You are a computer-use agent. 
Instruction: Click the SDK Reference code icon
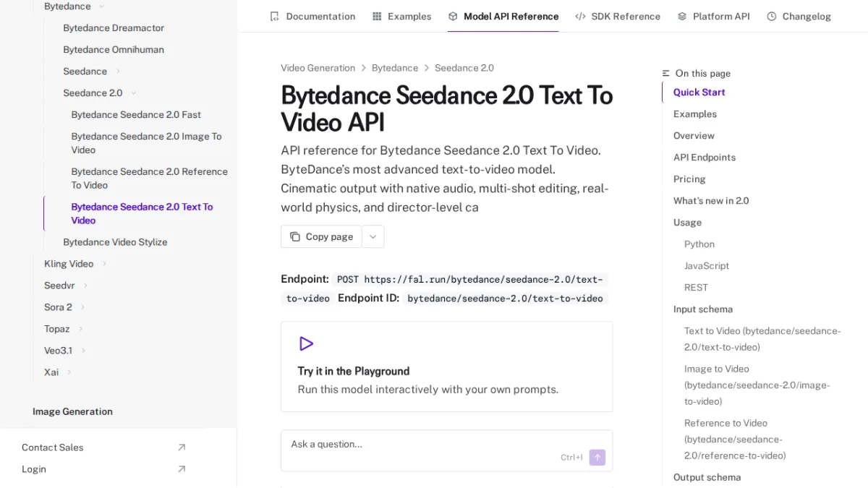580,16
